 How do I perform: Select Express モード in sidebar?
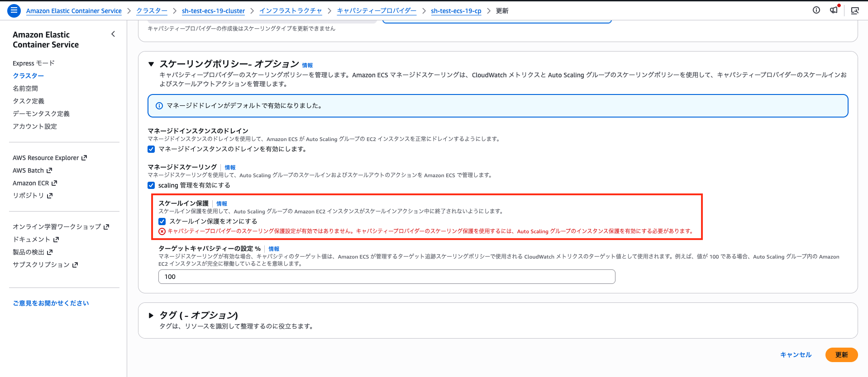(33, 63)
